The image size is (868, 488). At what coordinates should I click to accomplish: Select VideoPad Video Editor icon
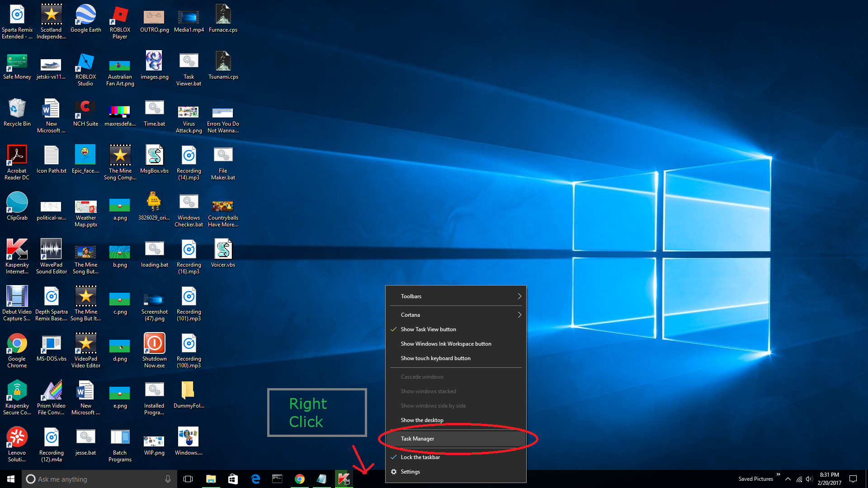(85, 351)
